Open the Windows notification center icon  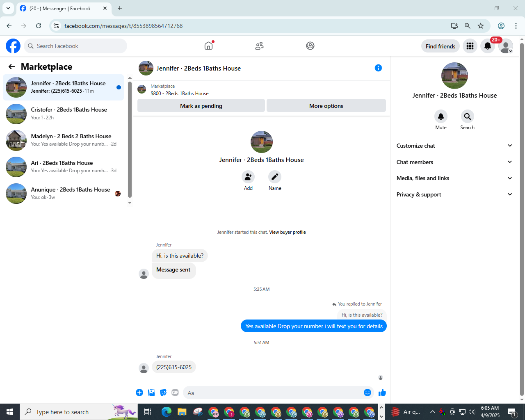pos(512,412)
